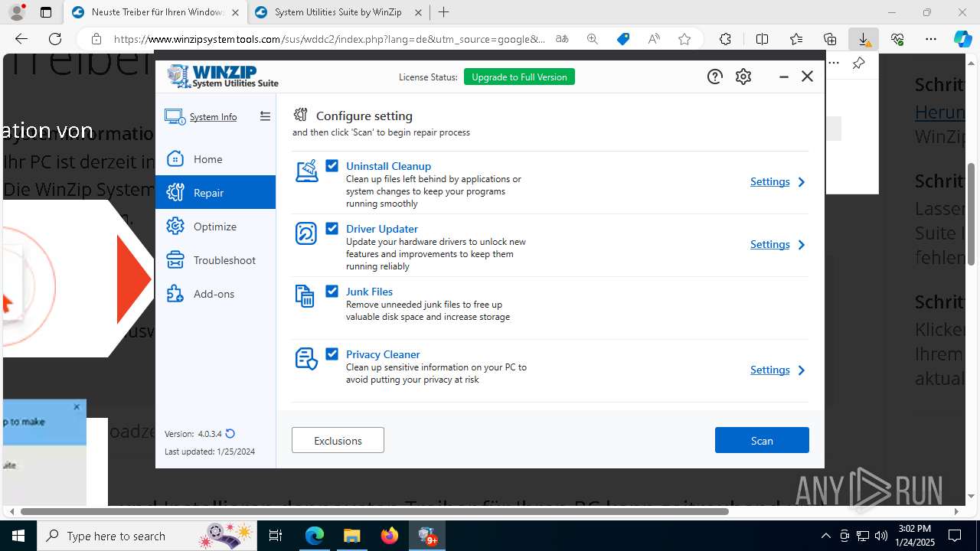This screenshot has width=980, height=551.
Task: Click the Driver Updater icon
Action: tap(306, 233)
